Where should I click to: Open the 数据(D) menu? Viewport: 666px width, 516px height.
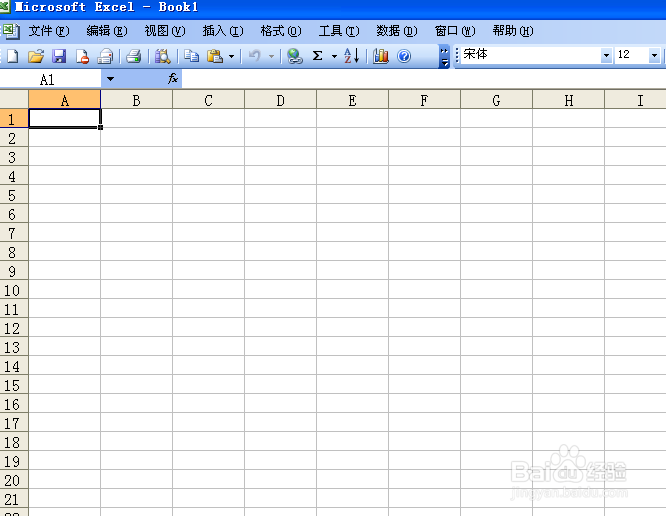[x=397, y=31]
